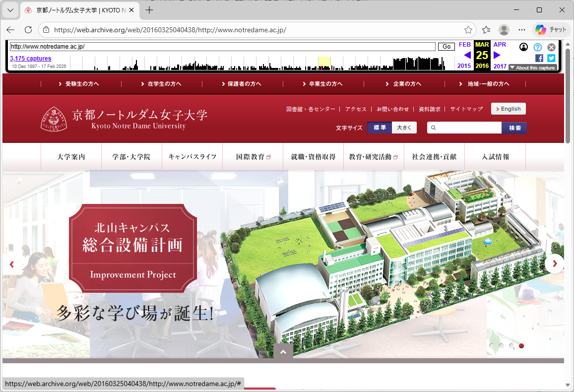Set text size to 大きく
The image size is (574, 392).
tap(404, 128)
